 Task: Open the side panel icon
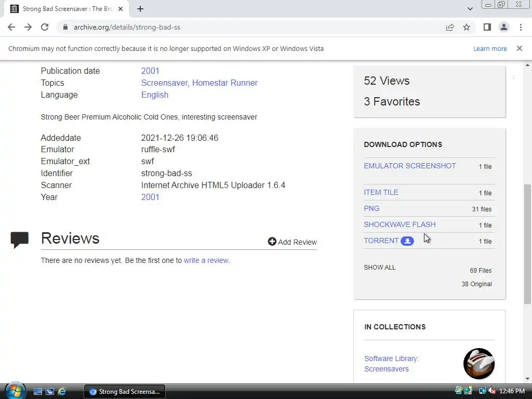tap(487, 27)
